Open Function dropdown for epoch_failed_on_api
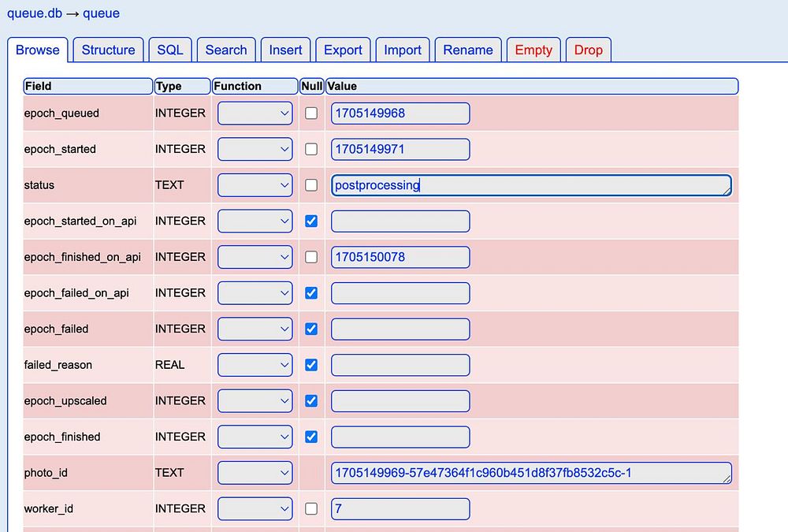The height and width of the screenshot is (532, 788). [x=255, y=293]
